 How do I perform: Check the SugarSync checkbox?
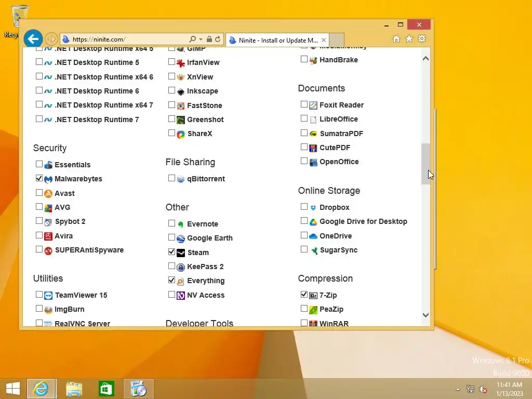click(304, 249)
